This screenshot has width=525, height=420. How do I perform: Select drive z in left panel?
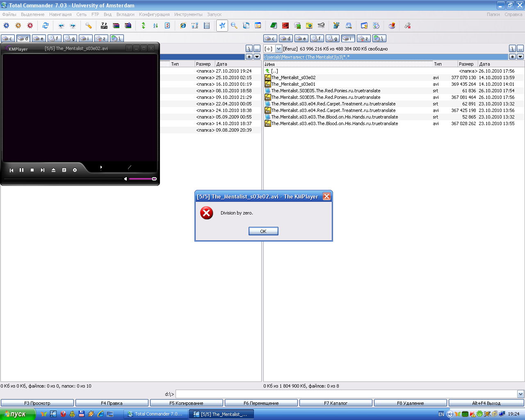point(101,38)
